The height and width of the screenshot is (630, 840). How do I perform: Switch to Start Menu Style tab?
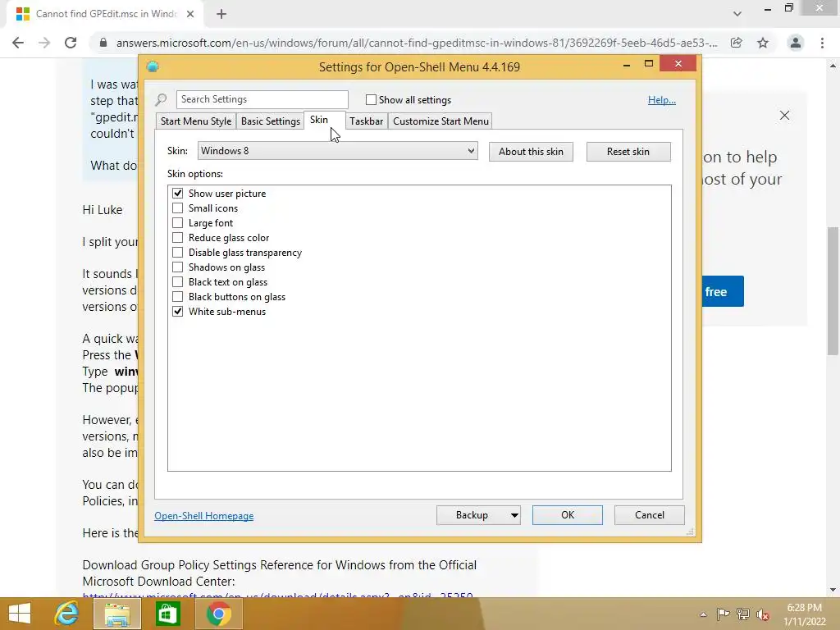[x=196, y=121]
